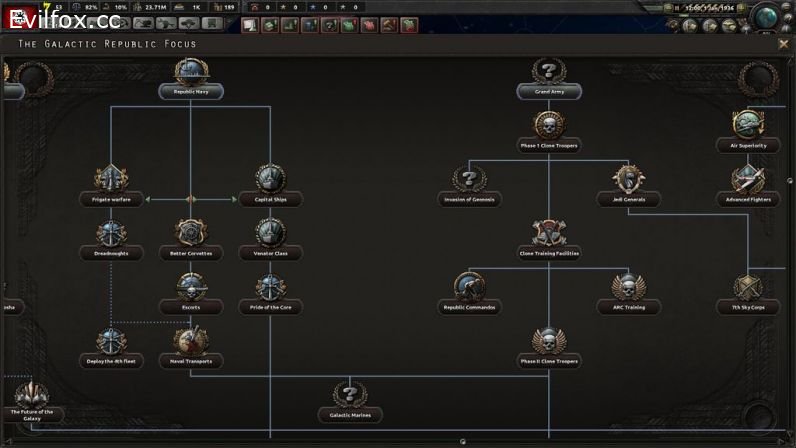Choose the ARC Training skull icon
The width and height of the screenshot is (796, 448).
tap(628, 288)
